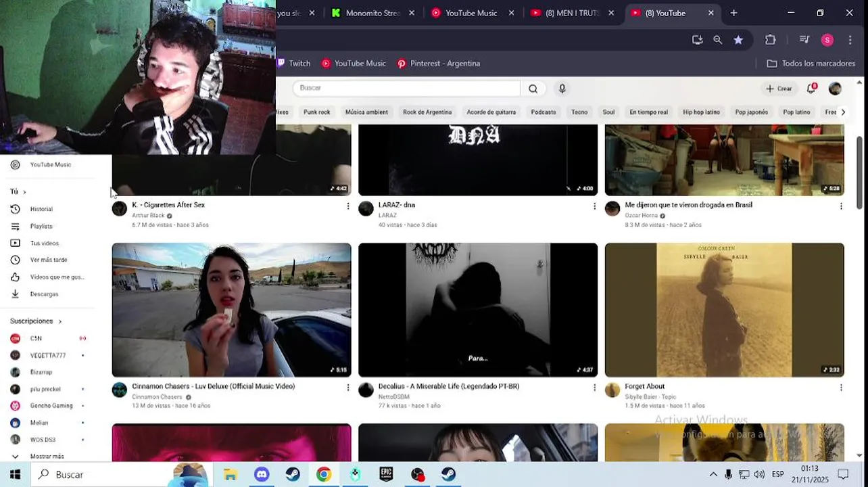The width and height of the screenshot is (868, 487).
Task: Select the Punk rock filter chip
Action: (317, 112)
